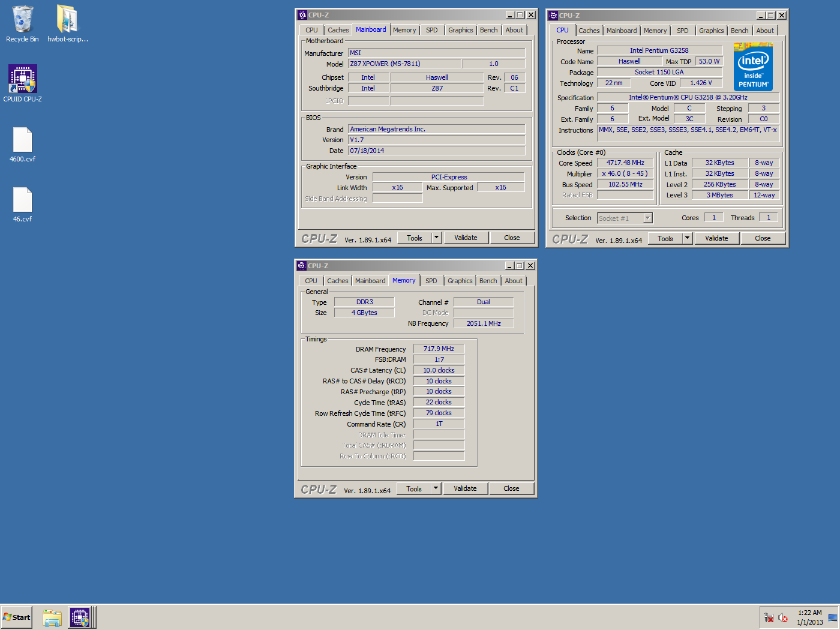Click the network status tray icon

point(769,617)
